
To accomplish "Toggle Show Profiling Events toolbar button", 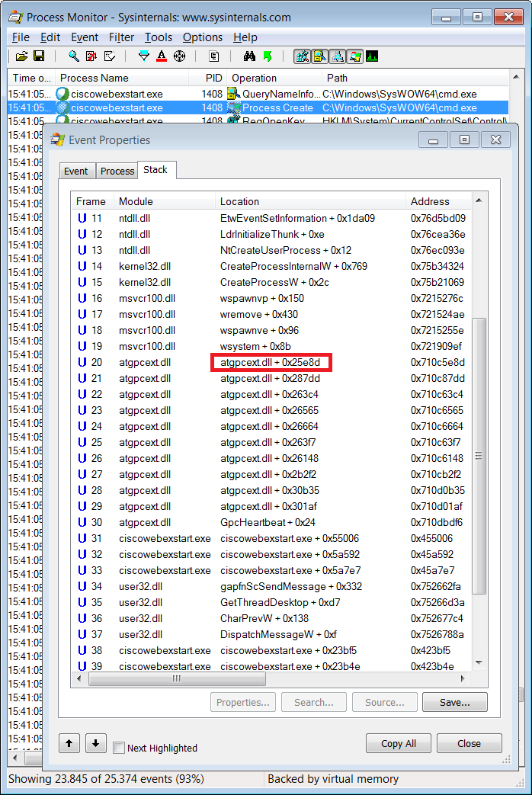I will pyautogui.click(x=372, y=56).
